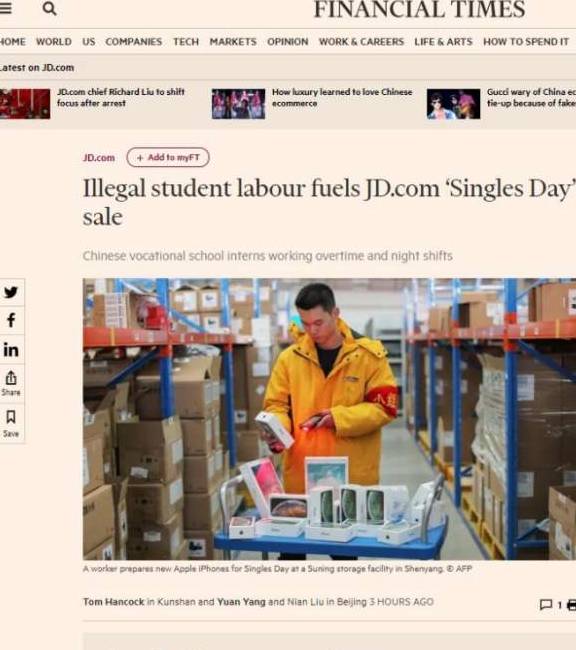The image size is (576, 650).
Task: Read 'JD.com chief Richard Liu' story
Action: [121, 97]
